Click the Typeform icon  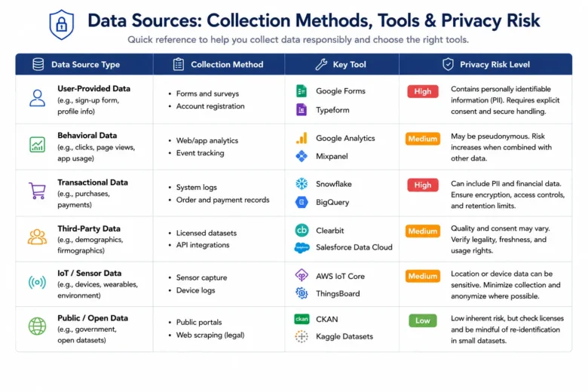[302, 110]
